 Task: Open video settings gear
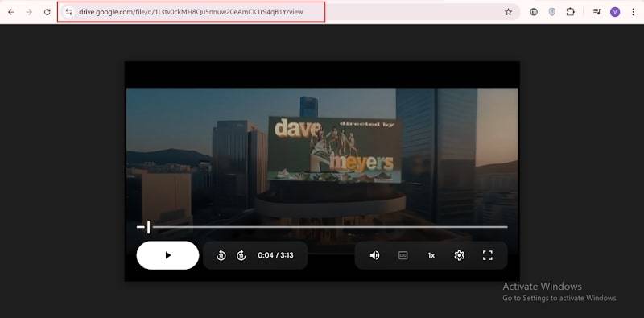[x=459, y=255]
